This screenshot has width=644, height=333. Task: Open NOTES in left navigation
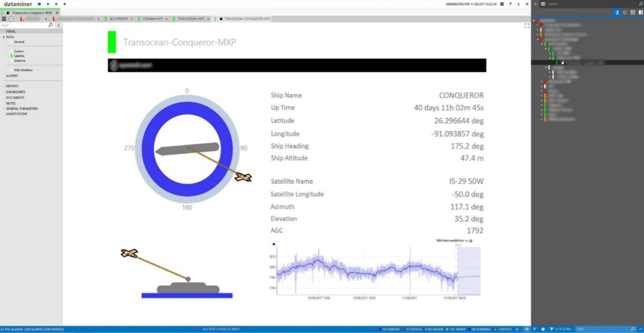(11, 103)
